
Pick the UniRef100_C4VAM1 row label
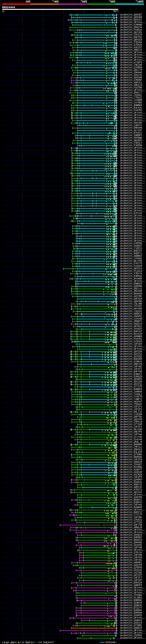(x=131, y=258)
